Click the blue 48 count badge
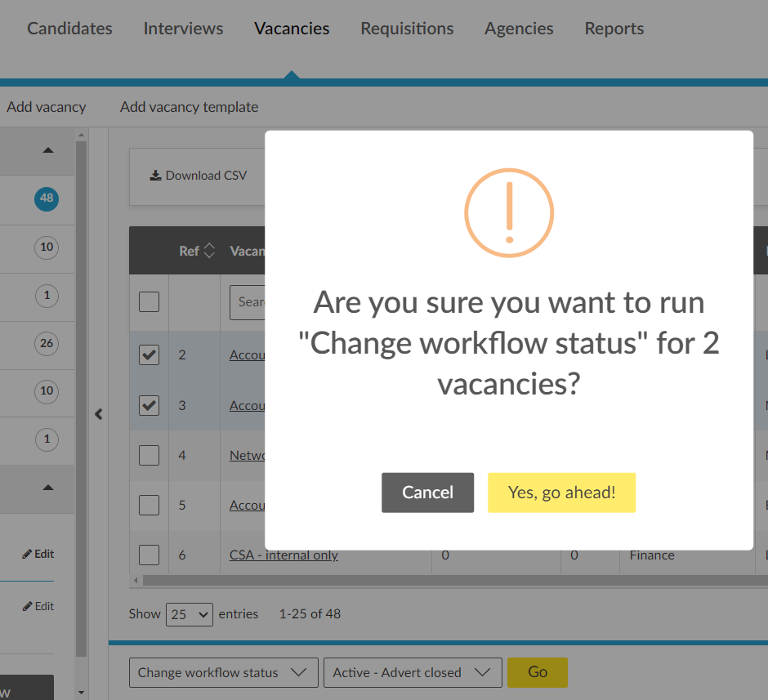The height and width of the screenshot is (700, 768). [47, 198]
